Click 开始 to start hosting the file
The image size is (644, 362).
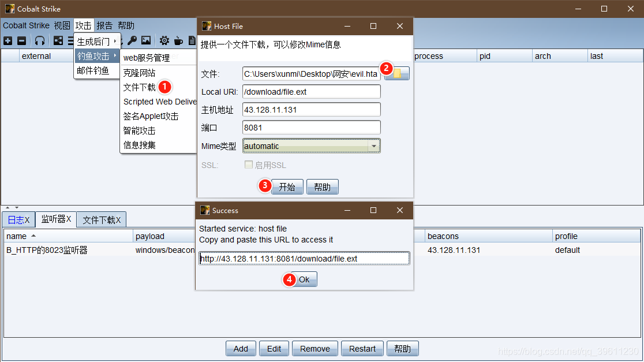(287, 187)
